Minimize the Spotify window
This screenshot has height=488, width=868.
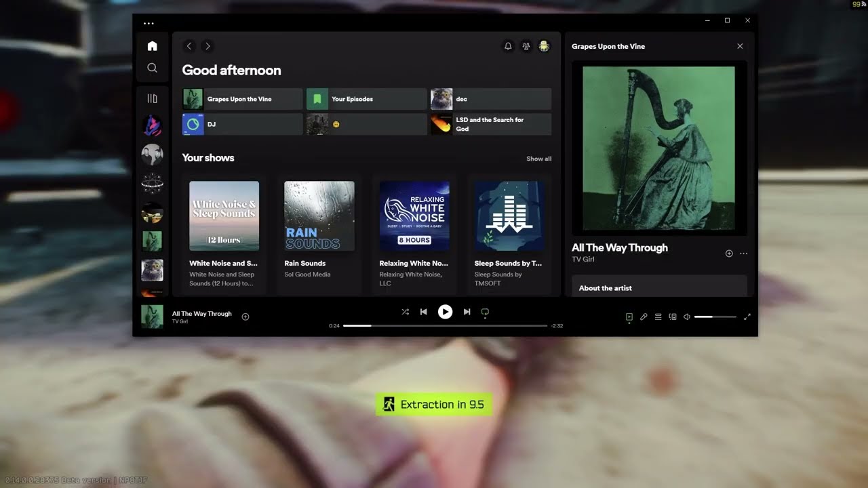[707, 20]
